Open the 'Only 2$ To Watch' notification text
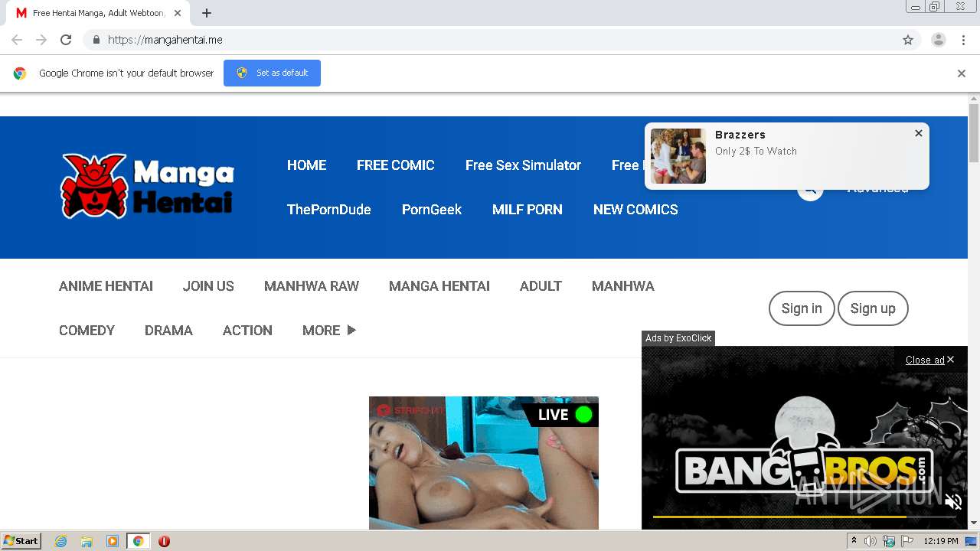The width and height of the screenshot is (980, 551). 756,152
